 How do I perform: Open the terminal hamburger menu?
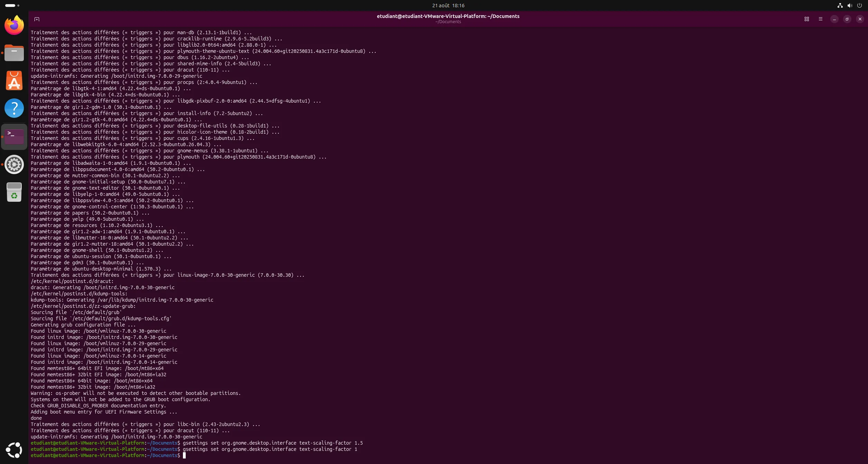pyautogui.click(x=821, y=19)
